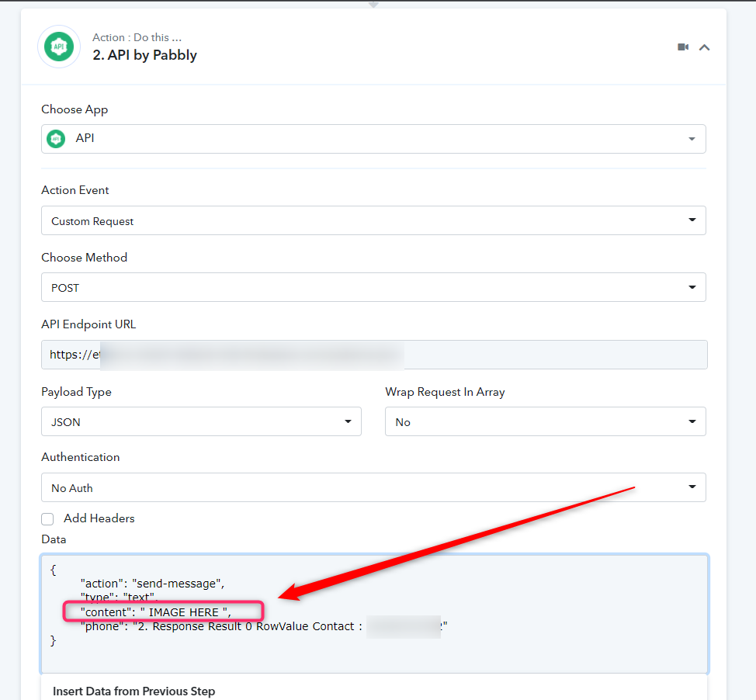Click the "action": "send-message" line
This screenshot has width=756, height=700.
[x=152, y=584]
